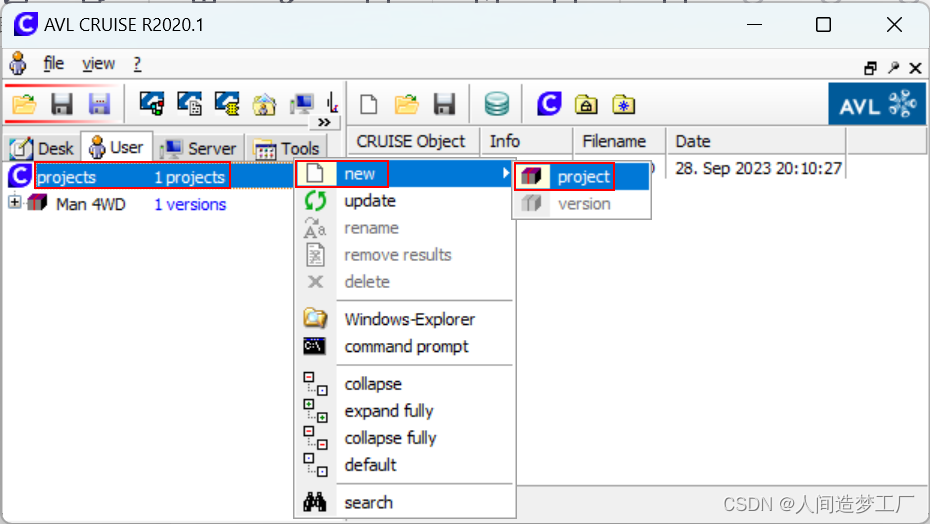The image size is (930, 524).
Task: Expand the Man 4WD project node
Action: point(14,202)
